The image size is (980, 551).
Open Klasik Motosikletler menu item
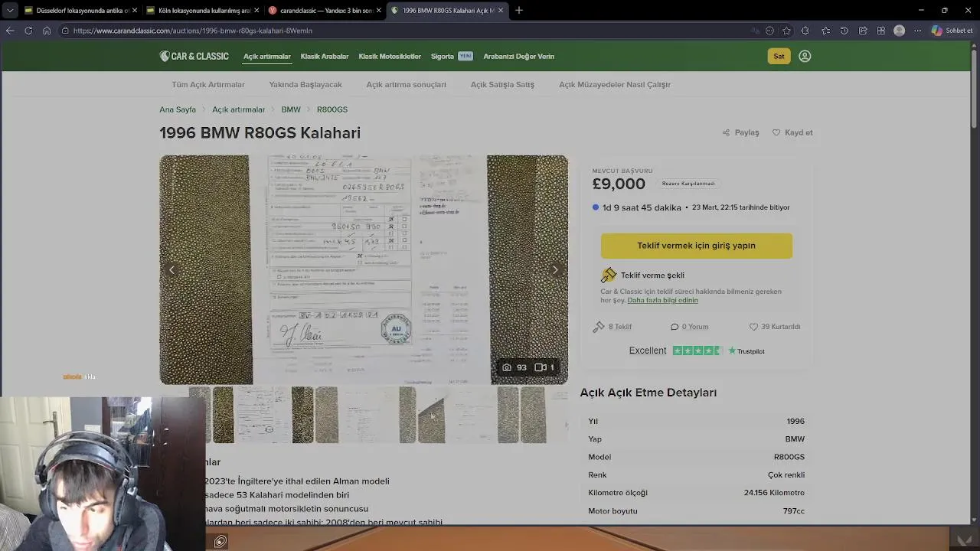(390, 57)
